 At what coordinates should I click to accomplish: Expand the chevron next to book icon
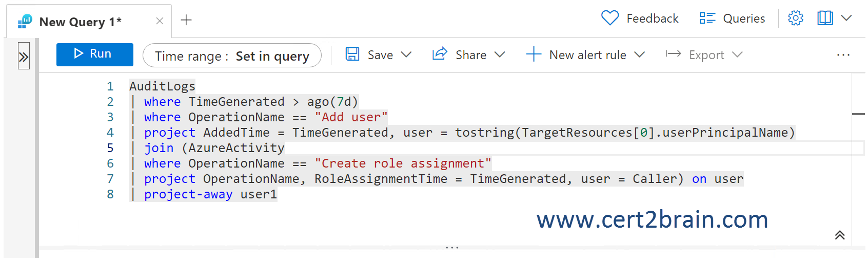846,19
